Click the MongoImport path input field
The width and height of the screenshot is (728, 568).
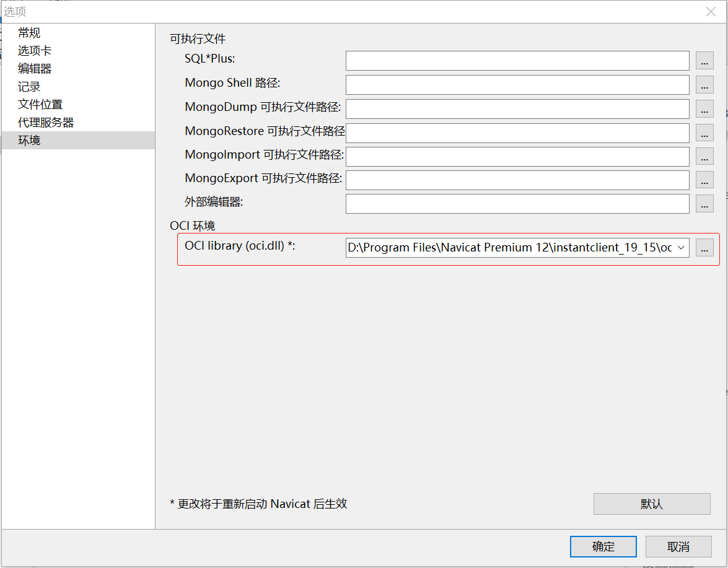pos(517,156)
